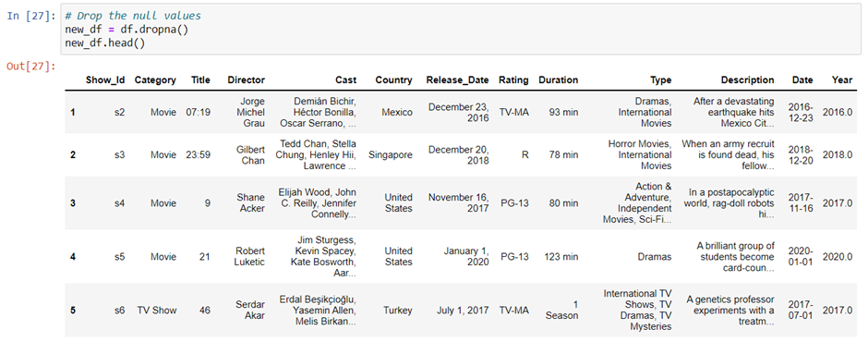This screenshot has width=868, height=342.
Task: Click the Turkey country cell
Action: click(x=398, y=311)
